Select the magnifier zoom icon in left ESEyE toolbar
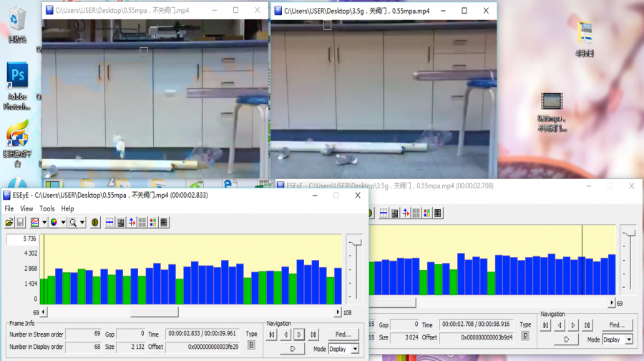The width and height of the screenshot is (644, 361). coord(72,222)
